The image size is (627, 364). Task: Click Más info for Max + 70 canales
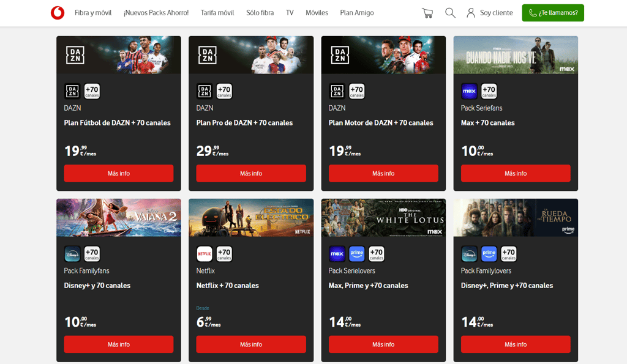tap(516, 173)
